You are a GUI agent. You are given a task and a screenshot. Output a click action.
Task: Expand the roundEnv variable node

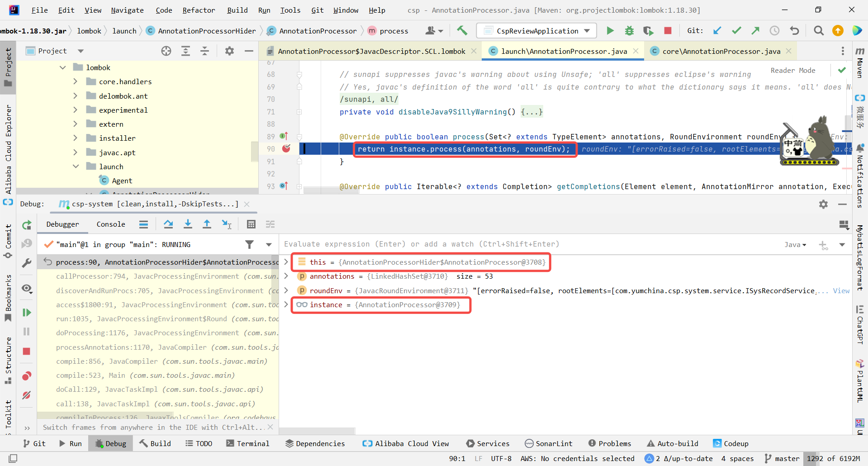pos(286,290)
